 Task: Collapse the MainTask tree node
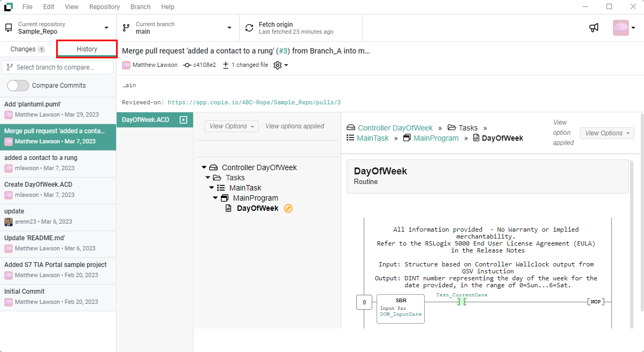click(211, 188)
